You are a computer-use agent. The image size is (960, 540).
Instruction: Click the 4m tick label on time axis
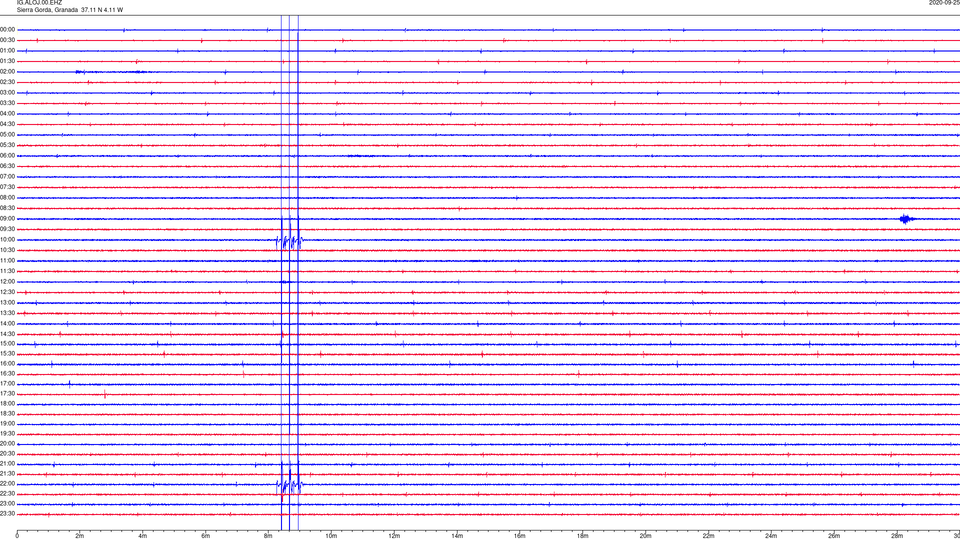coord(143,536)
